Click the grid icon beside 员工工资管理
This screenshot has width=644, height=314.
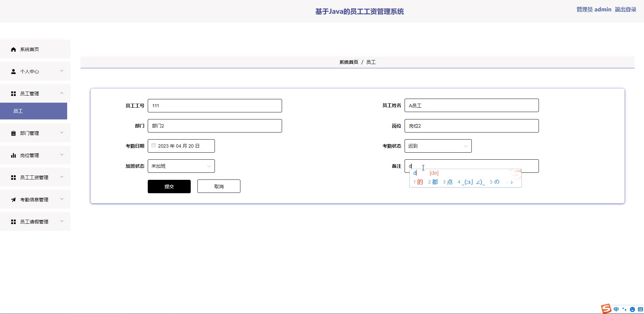pyautogui.click(x=13, y=177)
